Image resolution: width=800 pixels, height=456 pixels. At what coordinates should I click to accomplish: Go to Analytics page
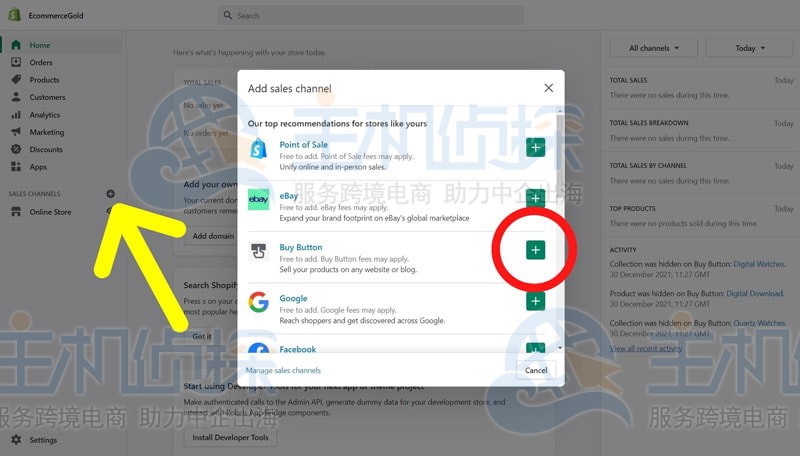pos(45,115)
